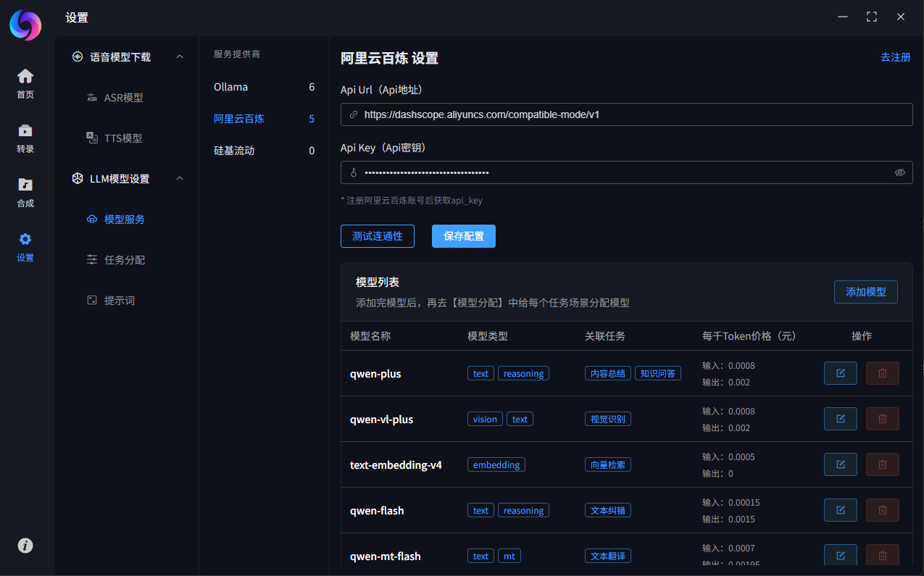
Task: Select the 设置 gear in sidebar
Action: (x=25, y=247)
